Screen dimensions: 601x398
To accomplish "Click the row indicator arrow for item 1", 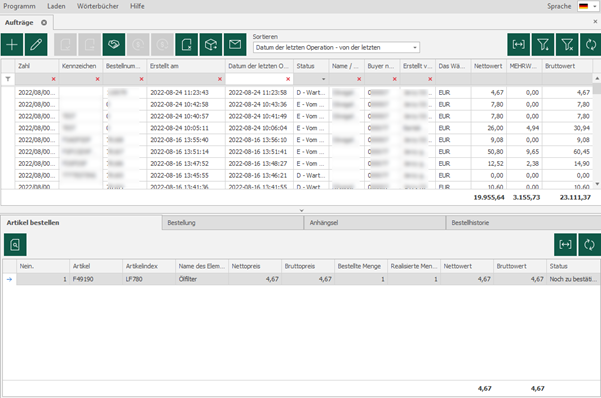I will coord(9,279).
